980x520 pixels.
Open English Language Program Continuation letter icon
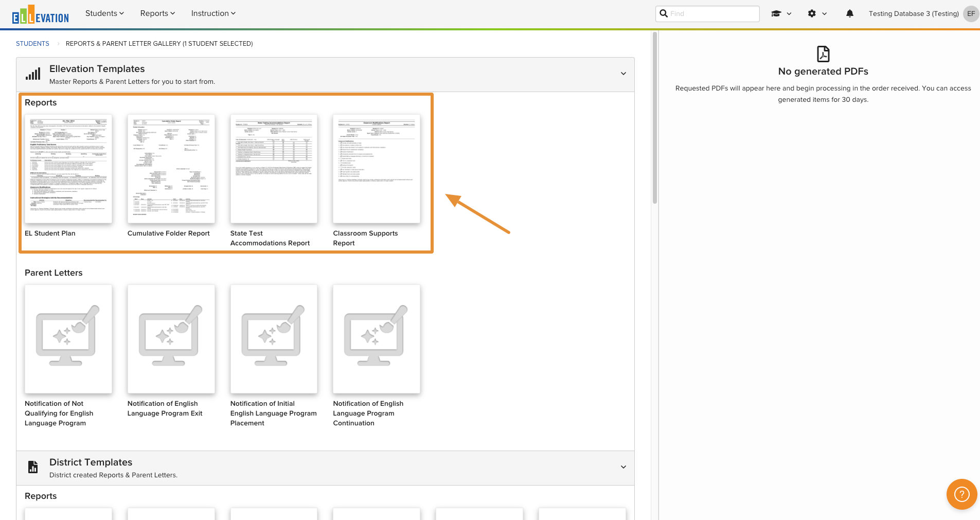[x=377, y=339]
